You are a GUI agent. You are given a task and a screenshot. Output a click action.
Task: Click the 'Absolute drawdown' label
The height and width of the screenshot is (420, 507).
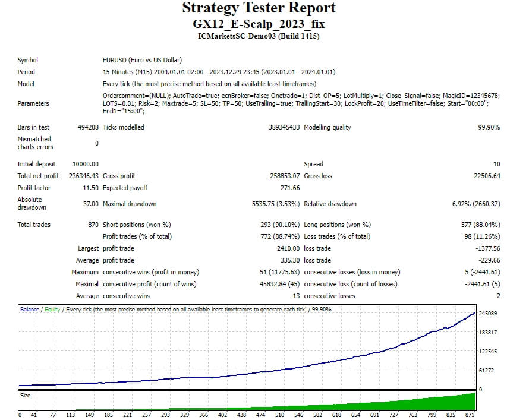(x=32, y=204)
